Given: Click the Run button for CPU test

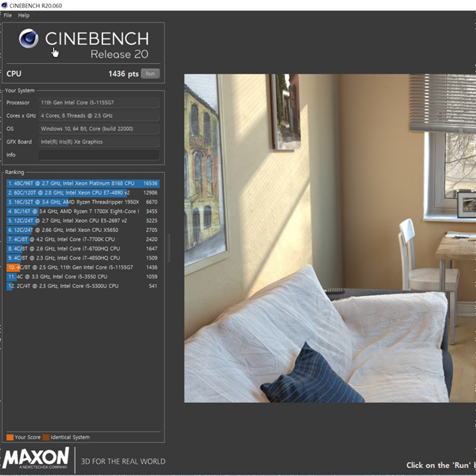Looking at the screenshot, I should coord(150,74).
